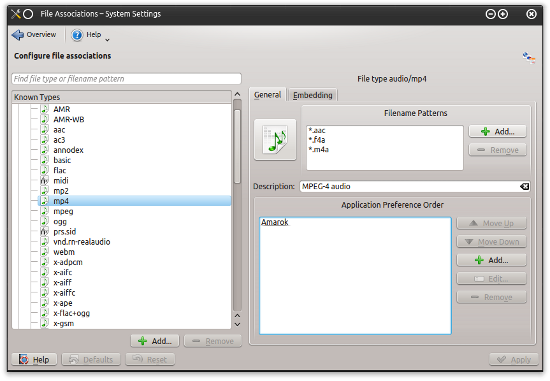Select the basic file type
This screenshot has height=381, width=550.
pos(62,160)
